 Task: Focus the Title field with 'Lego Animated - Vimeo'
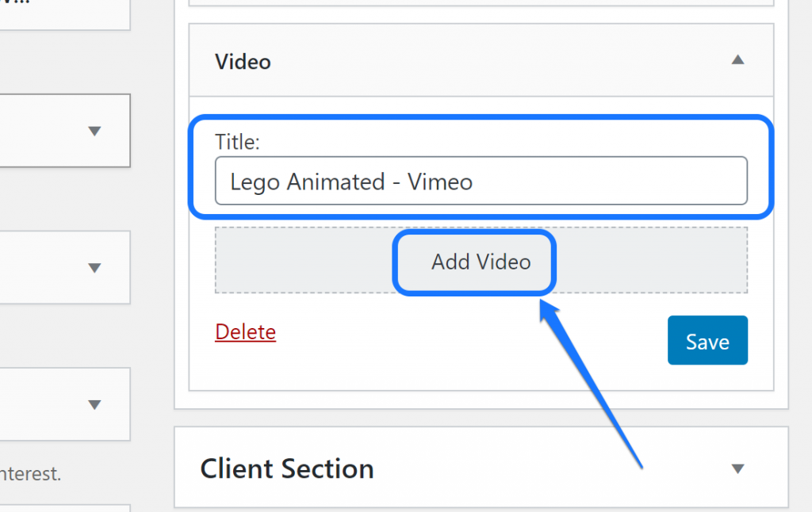tap(481, 181)
